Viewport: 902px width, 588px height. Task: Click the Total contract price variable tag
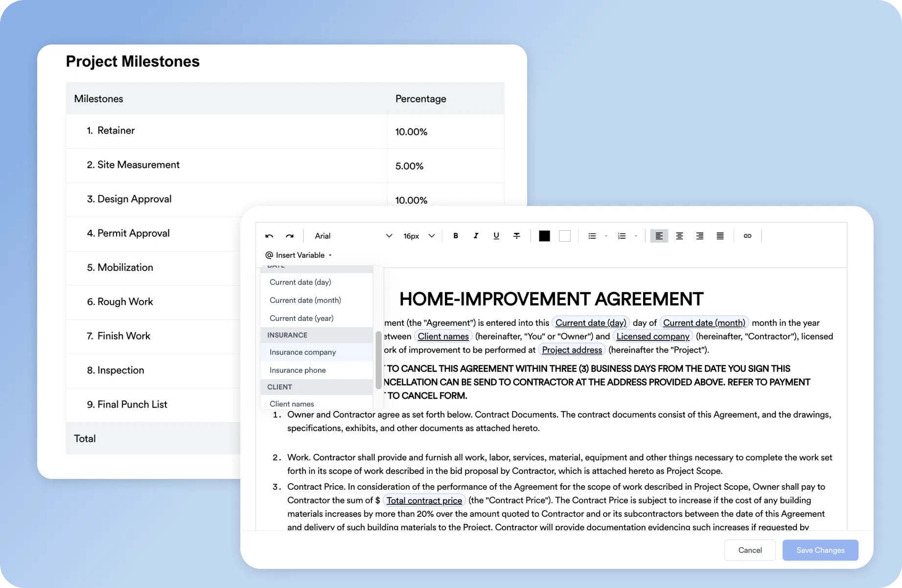click(424, 500)
